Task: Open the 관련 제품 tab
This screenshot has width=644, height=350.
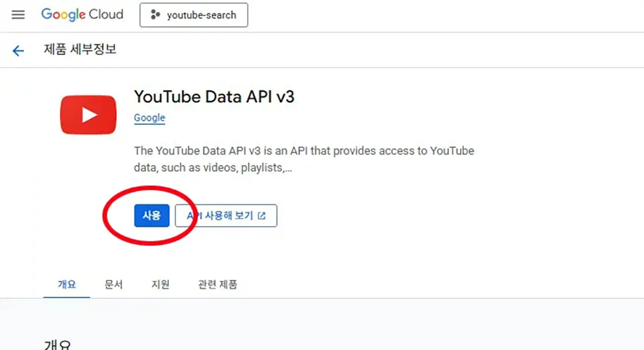Action: (217, 285)
